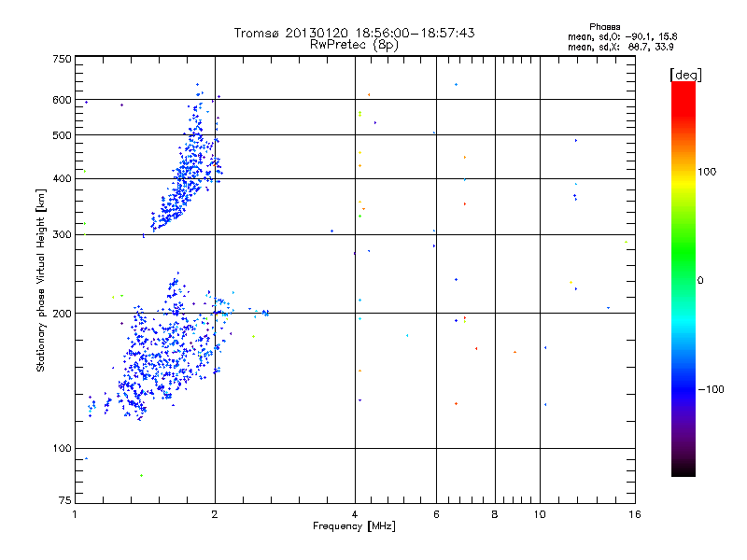Click the '100' y-axis tick label
747x560 pixels.
[x=62, y=448]
